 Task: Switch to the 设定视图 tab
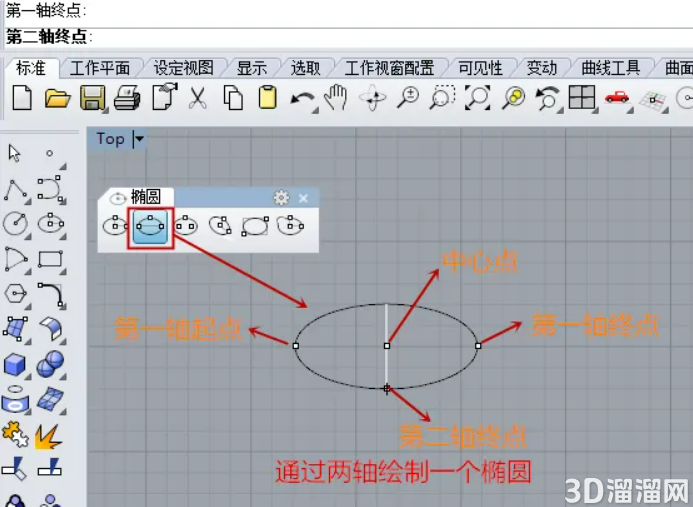pyautogui.click(x=183, y=68)
